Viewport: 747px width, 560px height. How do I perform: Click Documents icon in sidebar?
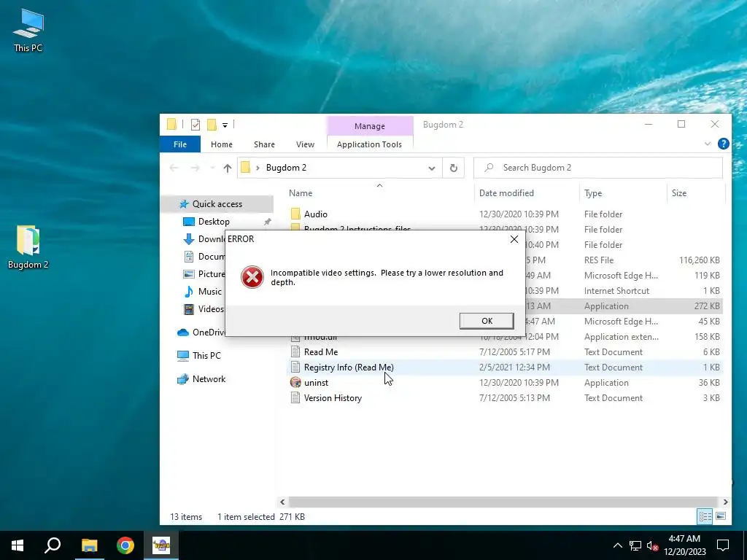click(189, 257)
